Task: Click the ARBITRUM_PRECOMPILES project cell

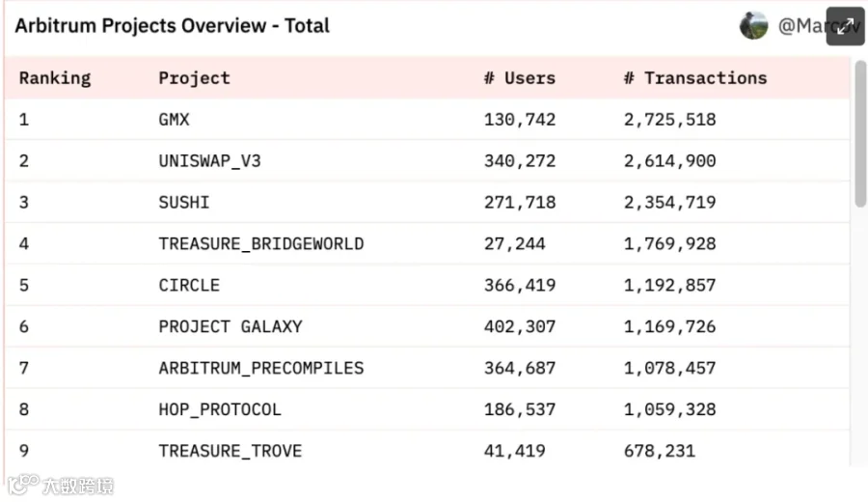Action: [x=260, y=369]
